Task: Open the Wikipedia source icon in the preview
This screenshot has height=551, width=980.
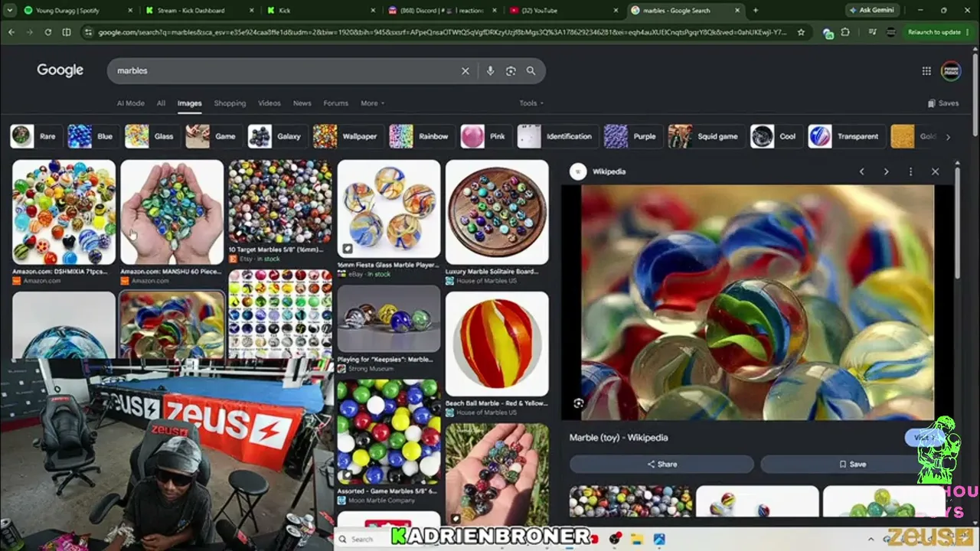Action: 578,171
